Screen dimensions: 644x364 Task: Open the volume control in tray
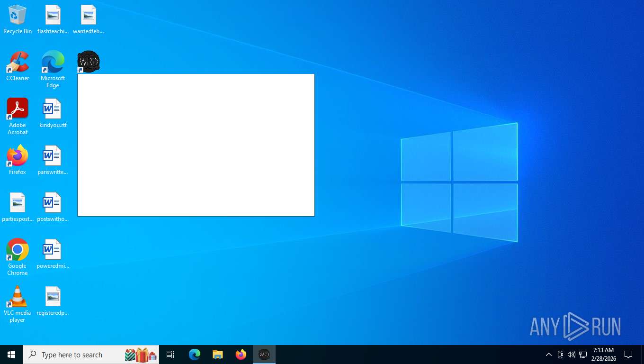tap(572, 355)
